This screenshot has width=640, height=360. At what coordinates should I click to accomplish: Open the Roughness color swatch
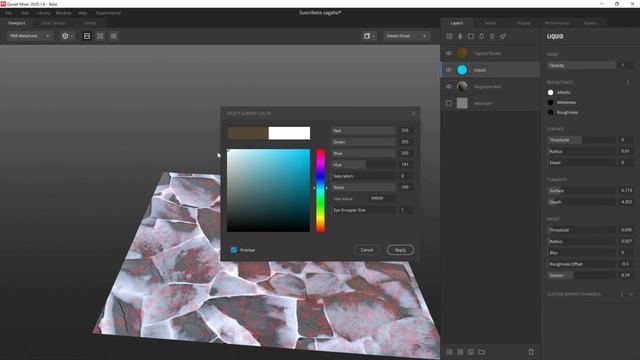[x=550, y=112]
